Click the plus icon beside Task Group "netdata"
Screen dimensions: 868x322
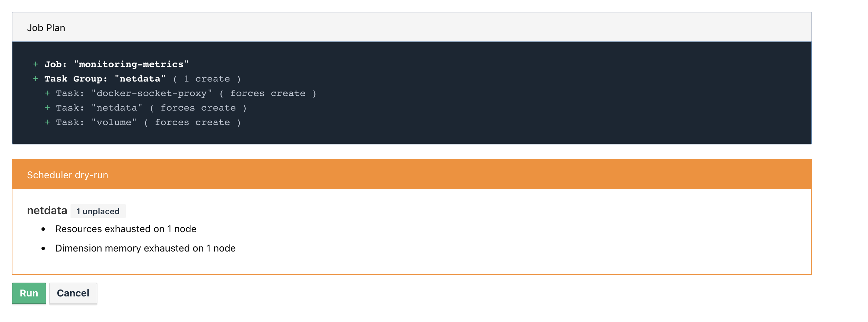click(35, 78)
